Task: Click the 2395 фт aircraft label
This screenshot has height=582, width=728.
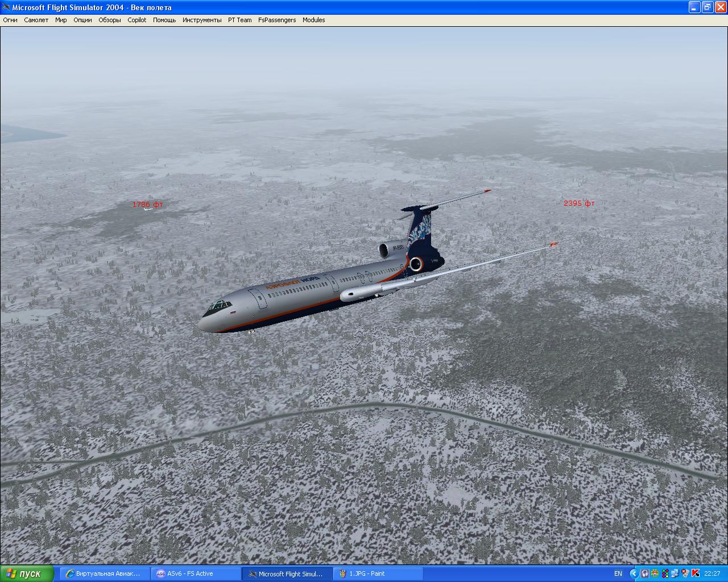Action: pos(579,203)
